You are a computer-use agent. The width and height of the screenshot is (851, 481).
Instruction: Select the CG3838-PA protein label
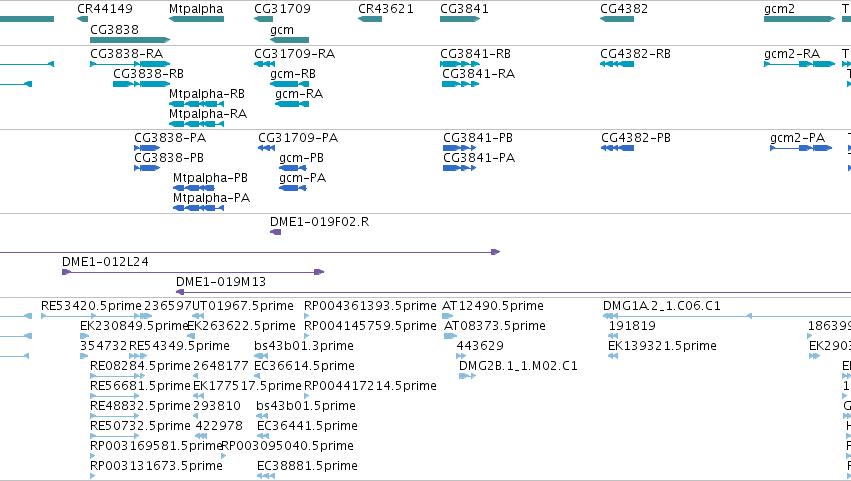click(x=170, y=138)
